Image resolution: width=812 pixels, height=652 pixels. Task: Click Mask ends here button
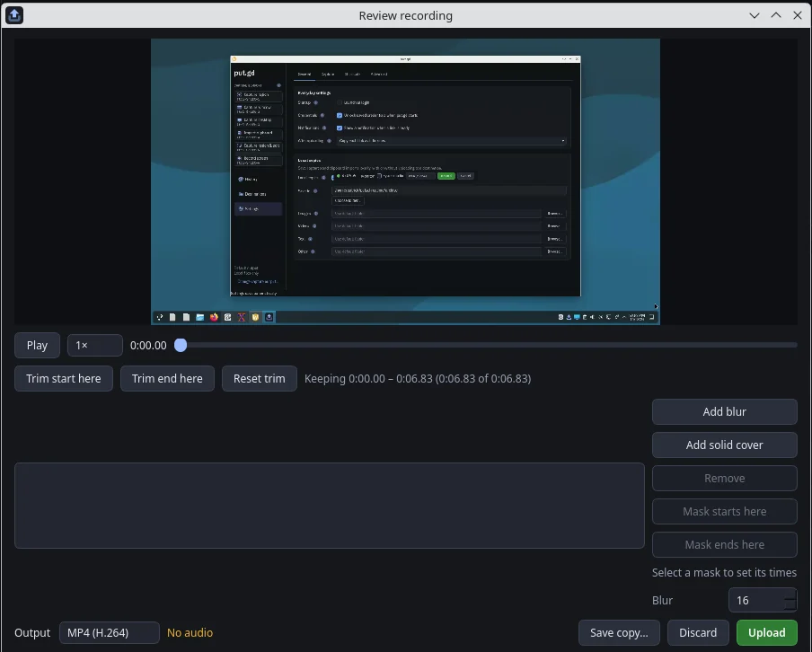tap(725, 544)
